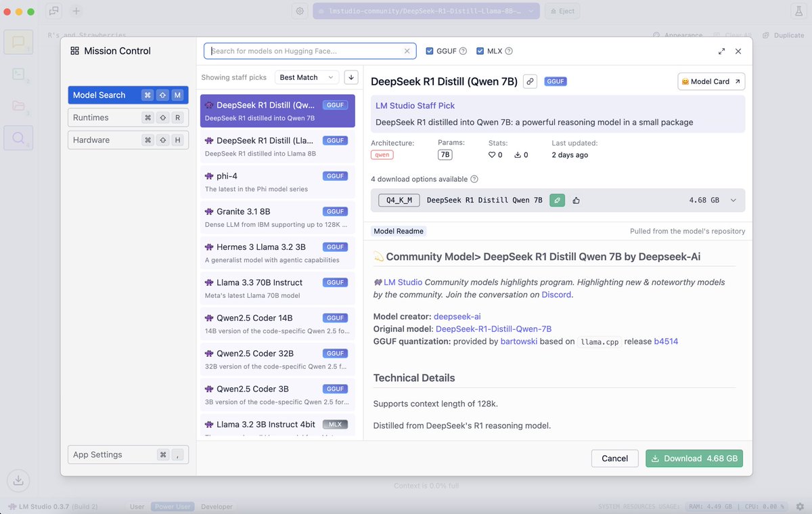Click the heart likes icon
The height and width of the screenshot is (514, 812).
click(x=492, y=155)
